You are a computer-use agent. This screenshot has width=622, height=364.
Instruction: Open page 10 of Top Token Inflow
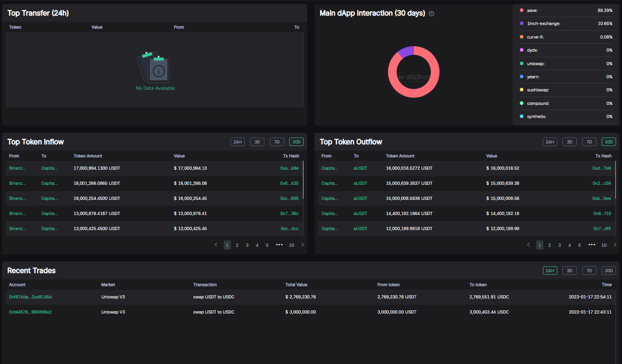[x=291, y=245]
